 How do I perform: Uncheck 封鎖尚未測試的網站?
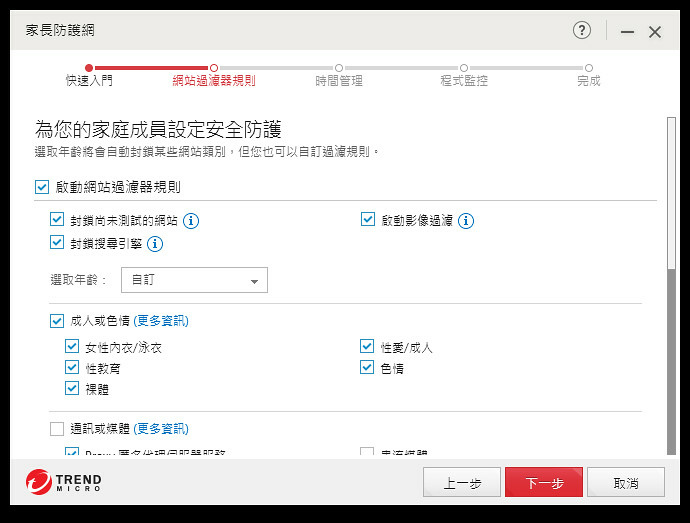[x=57, y=219]
